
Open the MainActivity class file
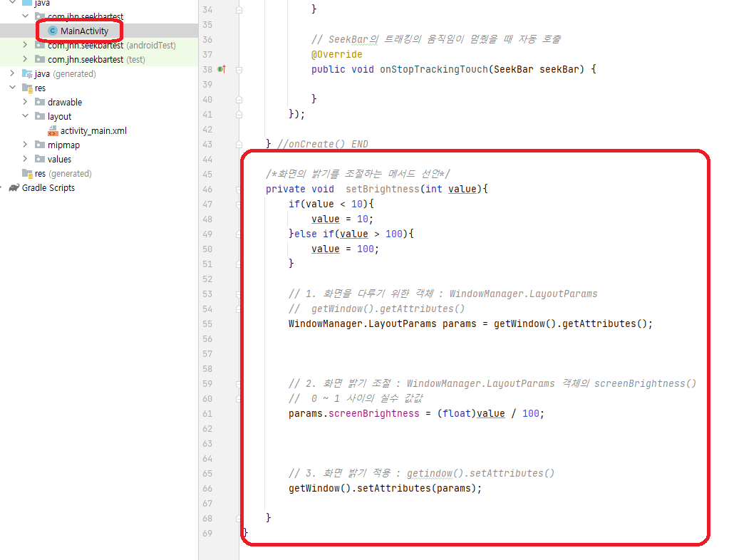(x=84, y=31)
